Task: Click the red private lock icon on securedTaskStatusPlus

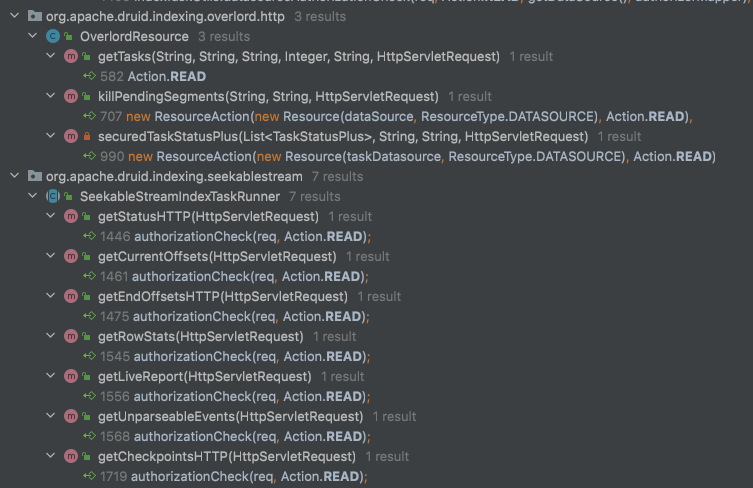Action: tap(87, 136)
